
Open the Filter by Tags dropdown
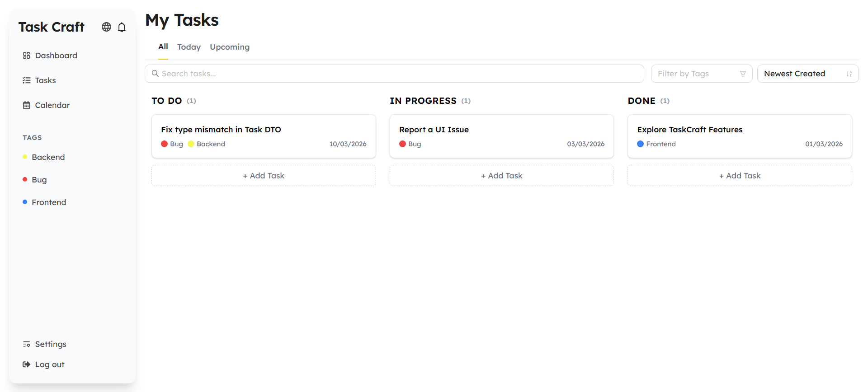(x=701, y=74)
